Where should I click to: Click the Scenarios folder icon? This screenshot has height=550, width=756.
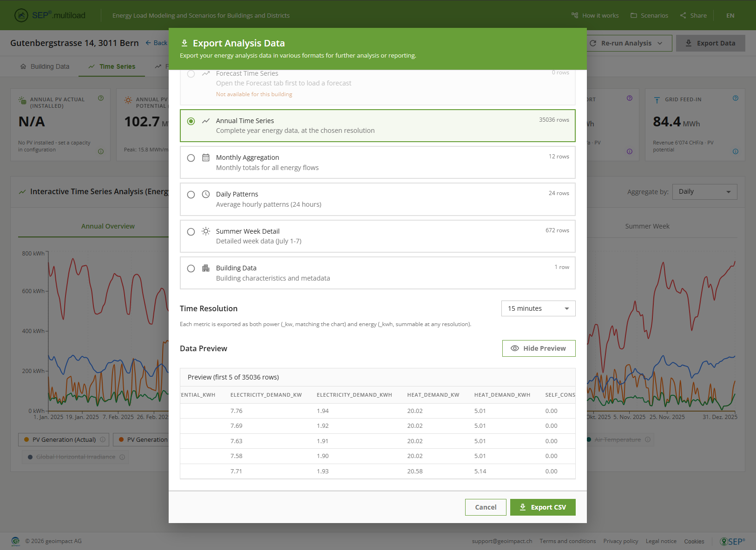coord(634,15)
